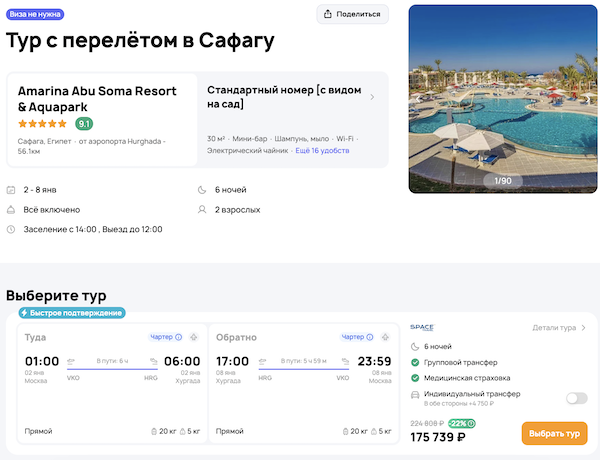Show more via Ещё 16 удобств
Viewport: 600px width, 460px height.
click(x=322, y=150)
